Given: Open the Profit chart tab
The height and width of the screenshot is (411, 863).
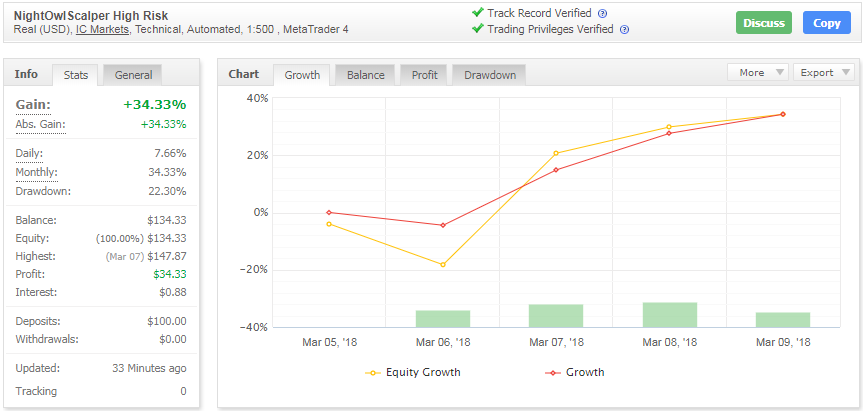Looking at the screenshot, I should (x=424, y=75).
